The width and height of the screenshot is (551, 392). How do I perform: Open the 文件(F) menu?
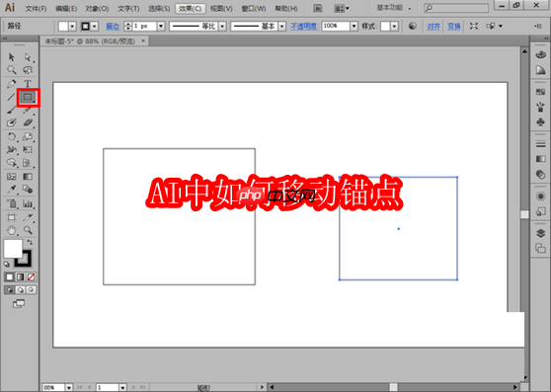[x=36, y=9]
